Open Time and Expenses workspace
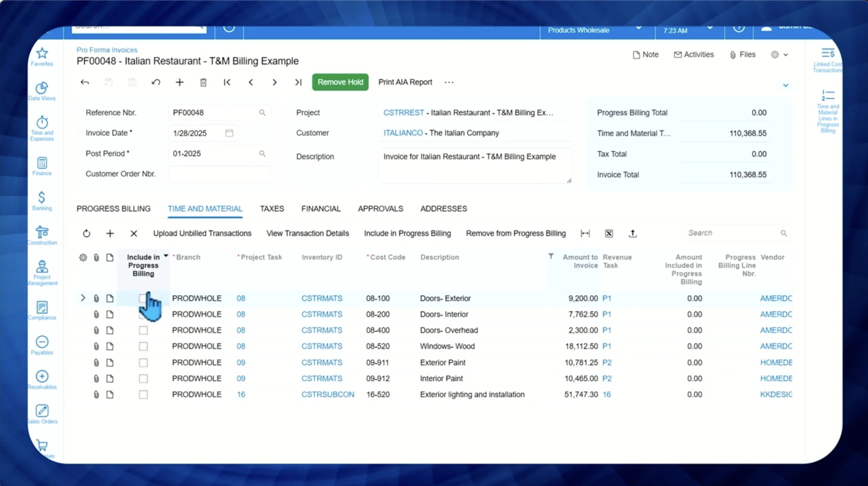 [x=42, y=128]
